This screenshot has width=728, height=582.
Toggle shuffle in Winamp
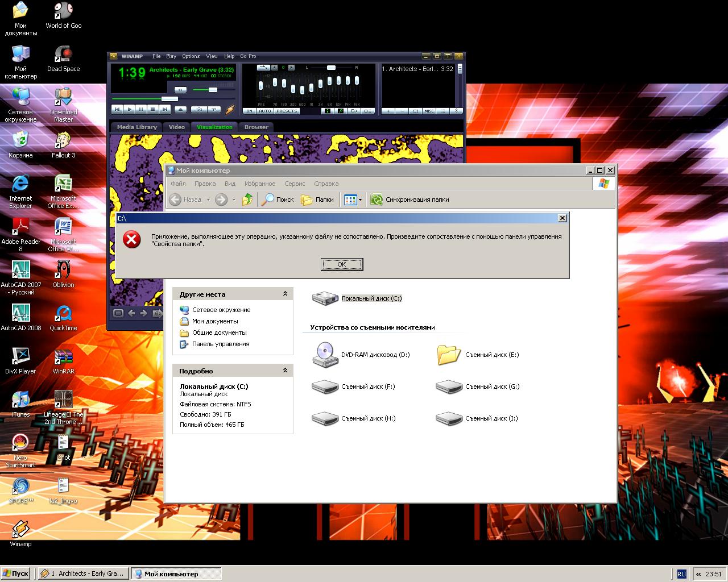coord(198,109)
